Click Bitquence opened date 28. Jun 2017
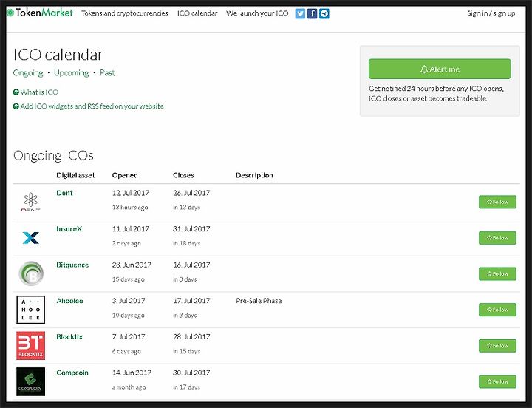 point(132,265)
